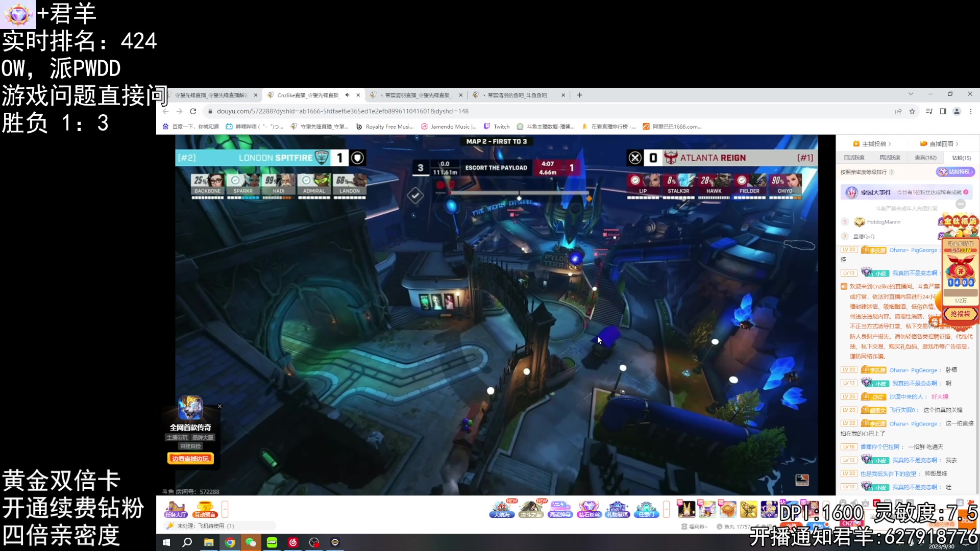Open the KOOK app from taskbar
980x551 pixels.
tap(272, 542)
